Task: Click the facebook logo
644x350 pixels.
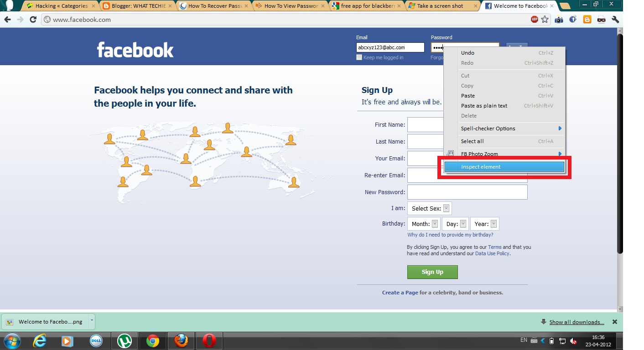Action: pyautogui.click(x=135, y=50)
